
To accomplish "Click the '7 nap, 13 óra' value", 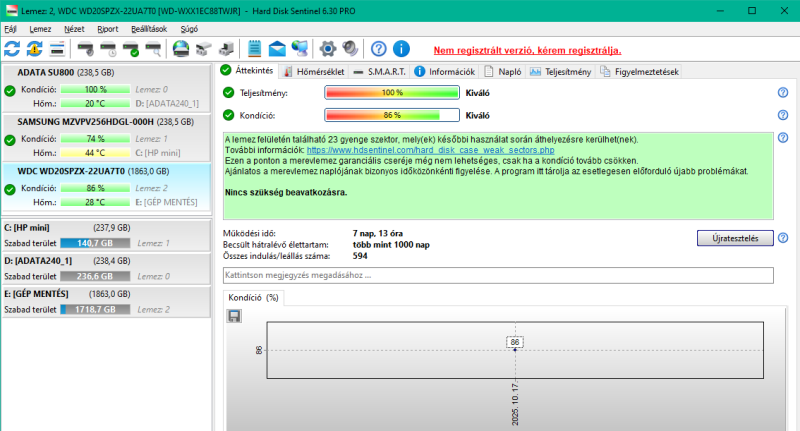I will point(378,233).
